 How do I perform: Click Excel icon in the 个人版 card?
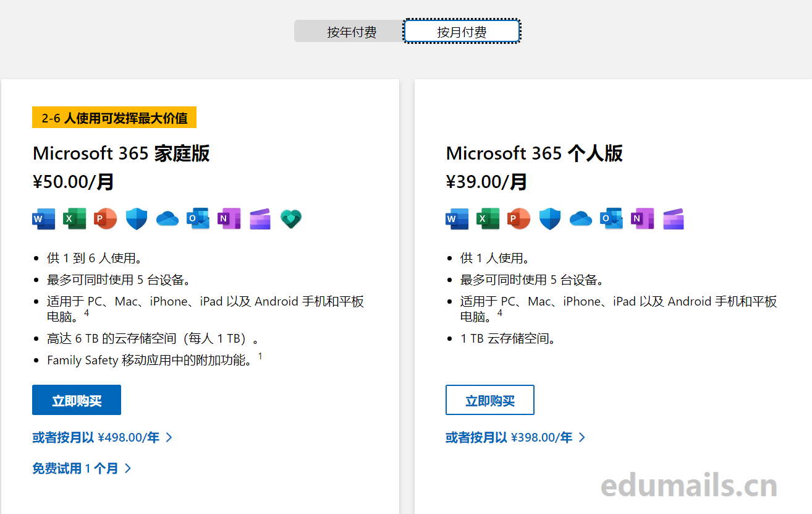[x=488, y=219]
